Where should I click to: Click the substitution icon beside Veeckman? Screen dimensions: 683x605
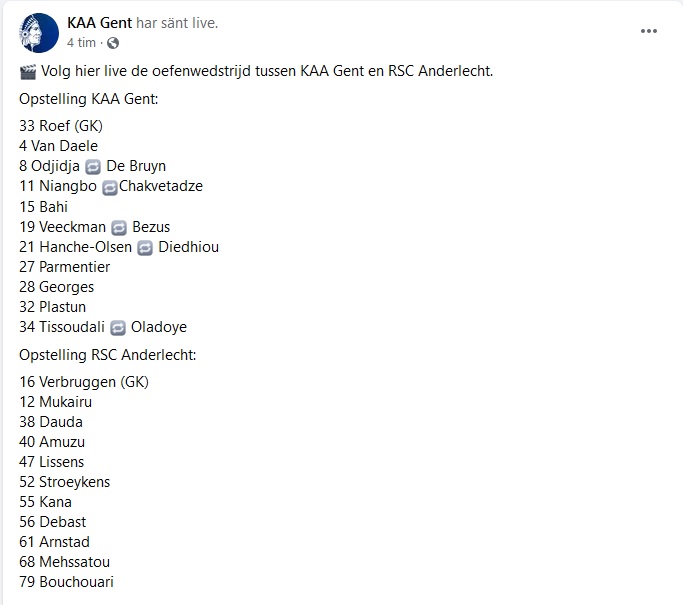click(119, 227)
